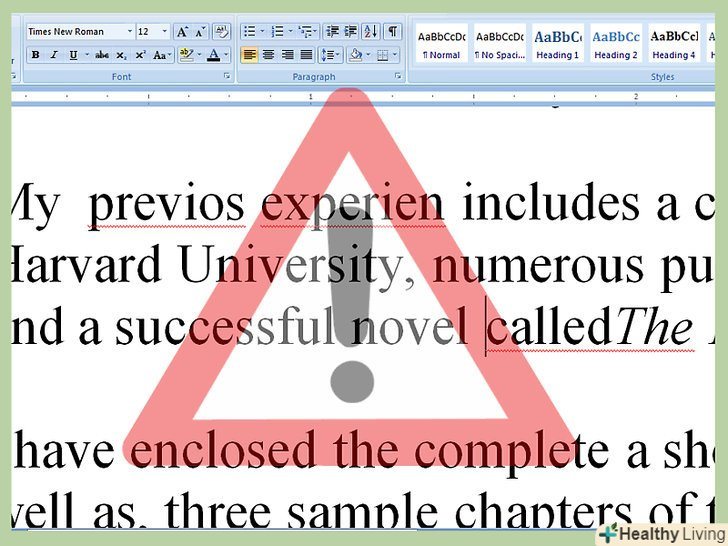The width and height of the screenshot is (728, 546).
Task: Apply the text highlight color
Action: (x=187, y=55)
